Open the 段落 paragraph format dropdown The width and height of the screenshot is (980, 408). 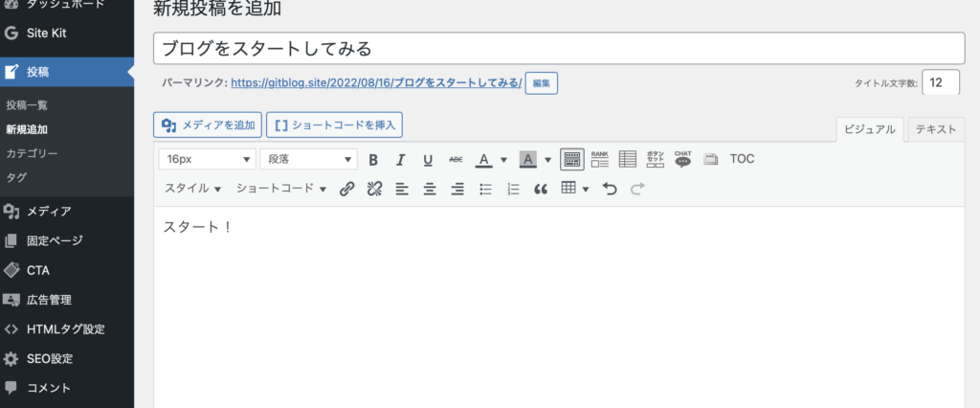click(x=308, y=159)
